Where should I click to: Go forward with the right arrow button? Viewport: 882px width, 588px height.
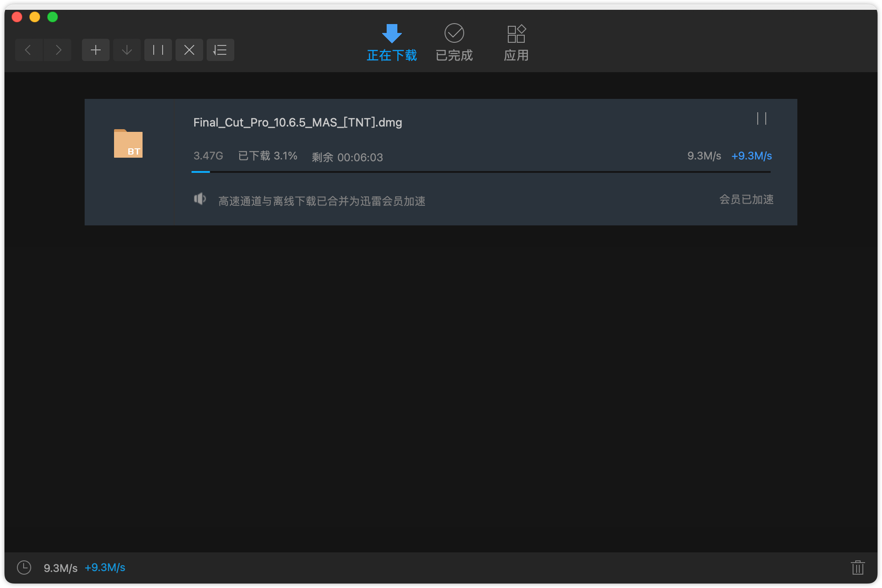(x=57, y=50)
